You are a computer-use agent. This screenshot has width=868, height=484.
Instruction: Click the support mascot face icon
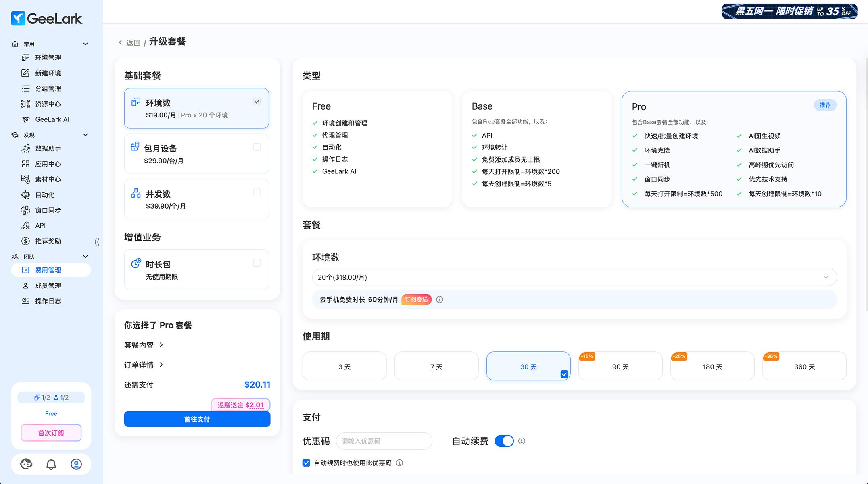click(26, 464)
